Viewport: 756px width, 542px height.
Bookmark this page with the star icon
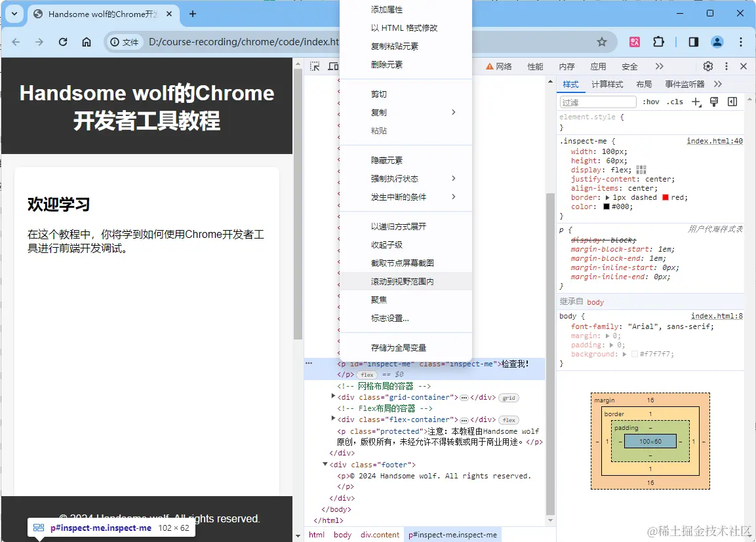[x=602, y=42]
